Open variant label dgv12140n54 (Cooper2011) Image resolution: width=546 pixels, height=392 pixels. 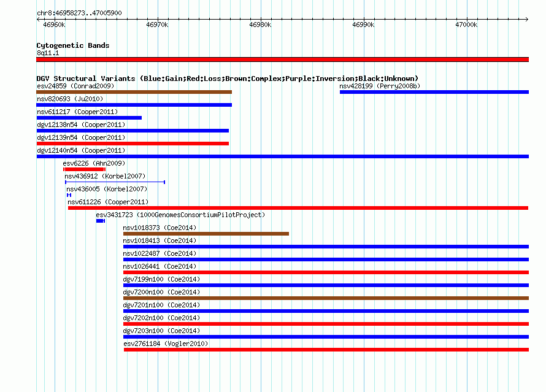click(x=81, y=150)
